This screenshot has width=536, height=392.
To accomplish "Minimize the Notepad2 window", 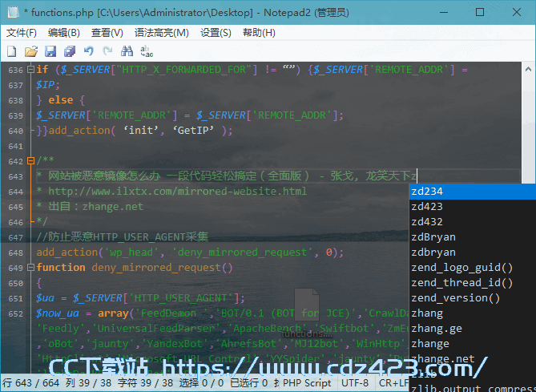I will pos(444,13).
